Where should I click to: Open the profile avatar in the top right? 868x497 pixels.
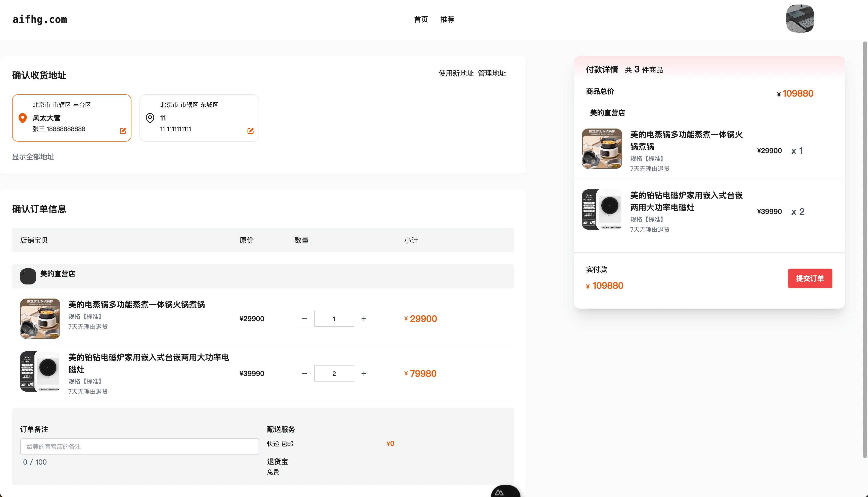pyautogui.click(x=800, y=19)
